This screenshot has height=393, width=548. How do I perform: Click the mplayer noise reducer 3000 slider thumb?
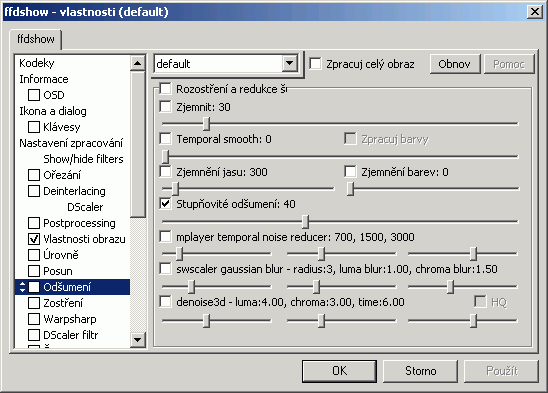coord(474,254)
